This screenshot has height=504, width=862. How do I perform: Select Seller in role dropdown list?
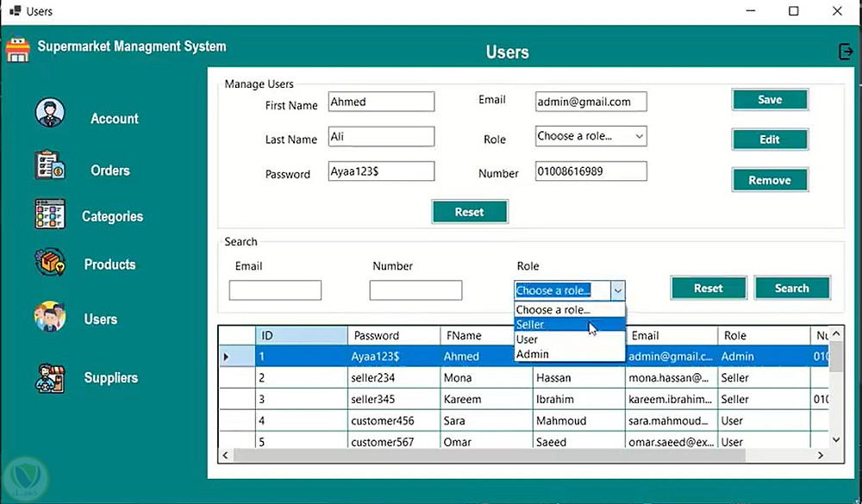tap(570, 324)
